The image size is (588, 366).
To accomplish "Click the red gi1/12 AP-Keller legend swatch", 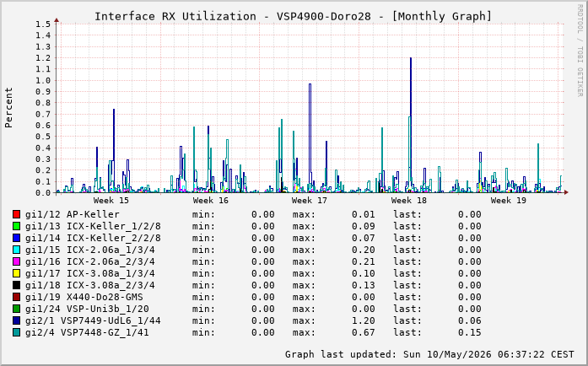I will [16, 214].
